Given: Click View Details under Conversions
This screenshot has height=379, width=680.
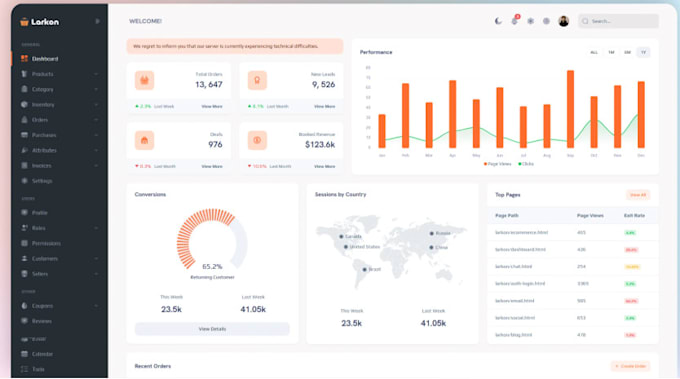Looking at the screenshot, I should coord(212,329).
